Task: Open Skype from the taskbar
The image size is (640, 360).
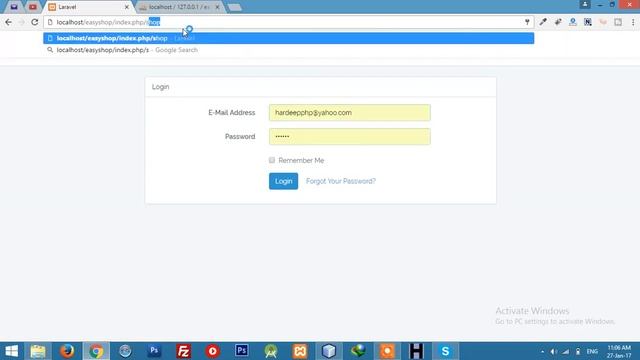Action: click(x=445, y=351)
